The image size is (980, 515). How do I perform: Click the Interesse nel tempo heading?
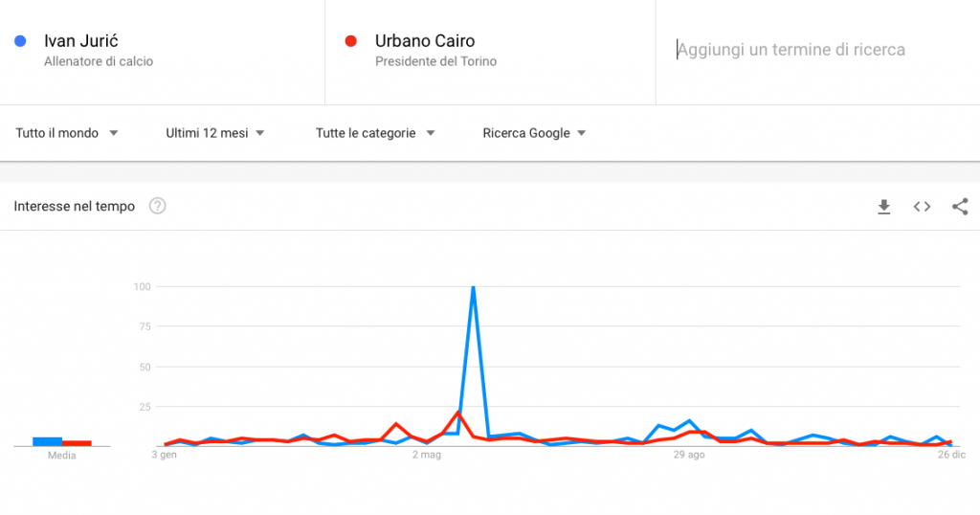pyautogui.click(x=75, y=206)
